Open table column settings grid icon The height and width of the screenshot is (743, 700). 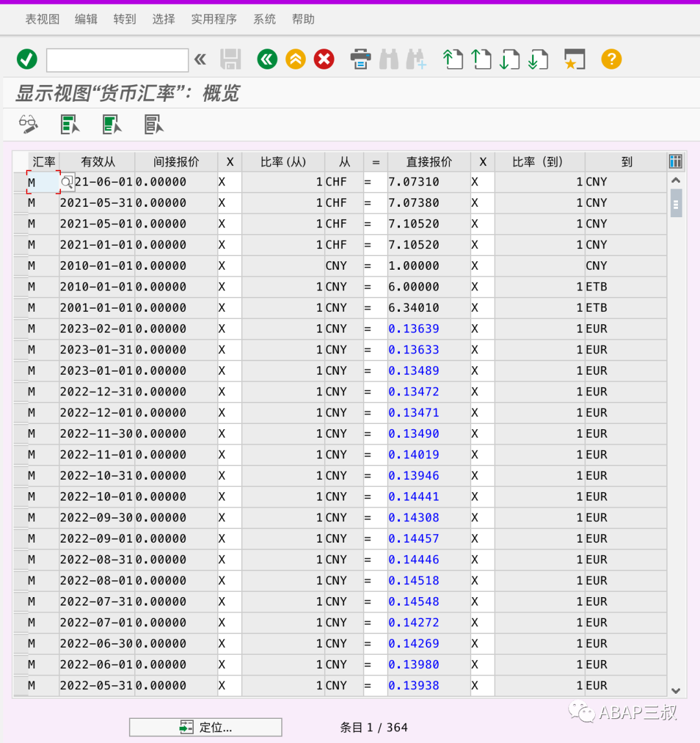click(675, 161)
